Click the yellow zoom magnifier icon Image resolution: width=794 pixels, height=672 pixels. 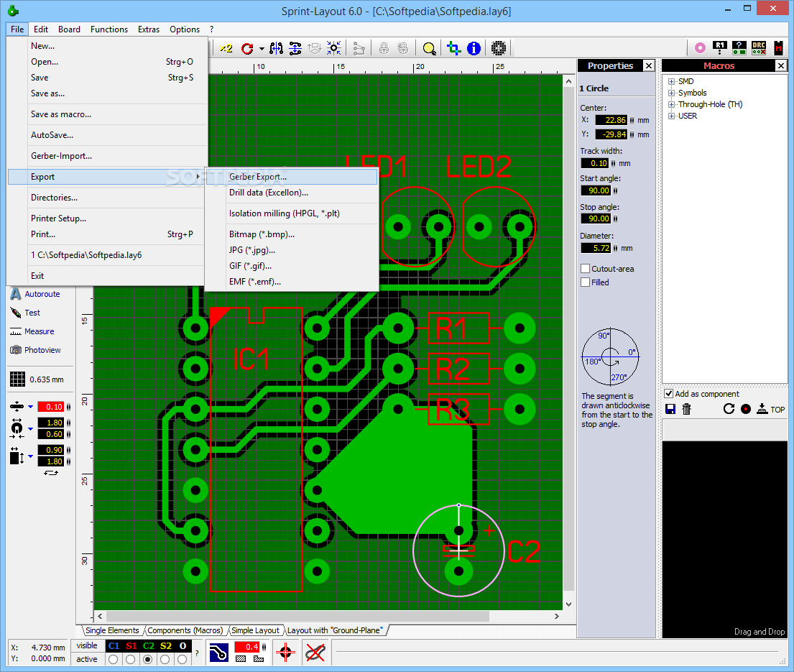coord(430,49)
